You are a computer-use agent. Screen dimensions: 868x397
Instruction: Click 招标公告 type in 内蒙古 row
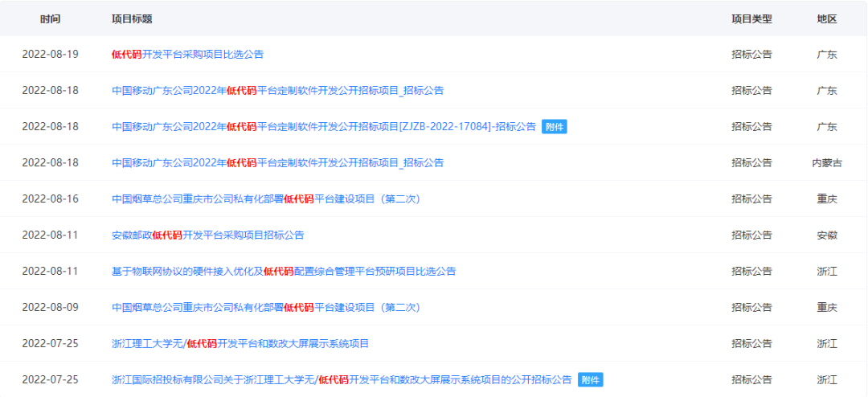point(751,163)
